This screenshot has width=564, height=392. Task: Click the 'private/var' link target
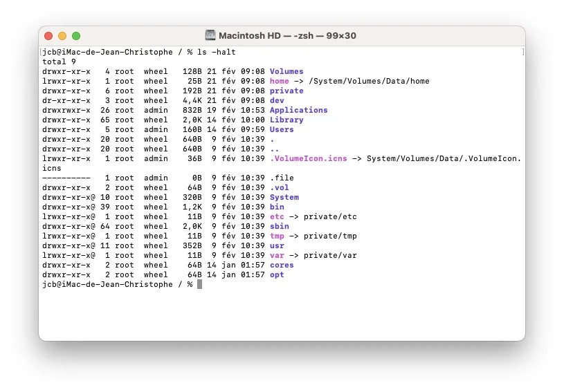pyautogui.click(x=330, y=256)
